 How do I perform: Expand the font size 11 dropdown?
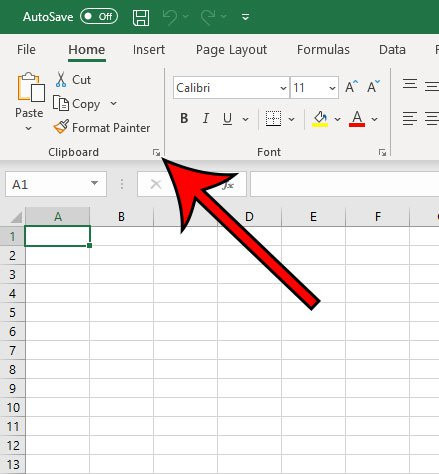(x=332, y=88)
